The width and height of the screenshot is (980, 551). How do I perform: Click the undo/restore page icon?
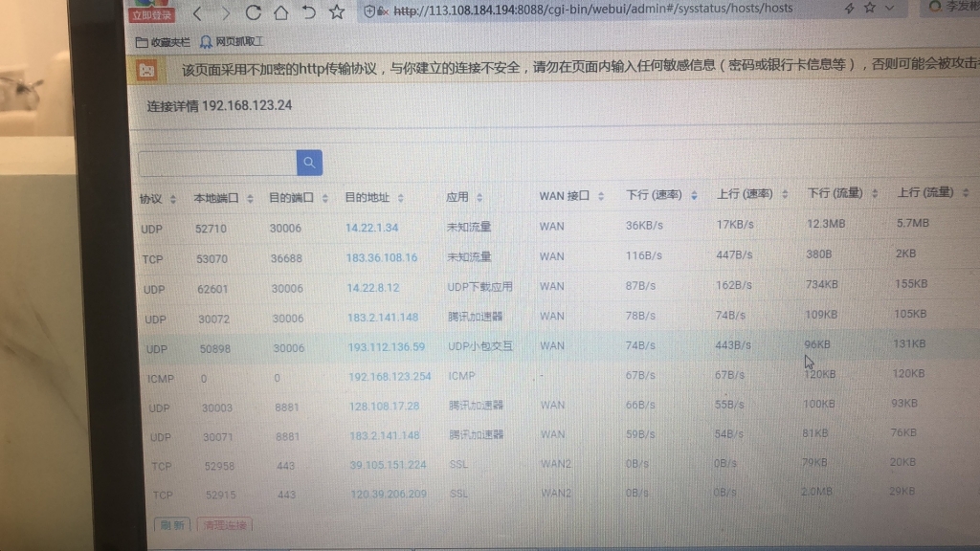click(x=308, y=13)
